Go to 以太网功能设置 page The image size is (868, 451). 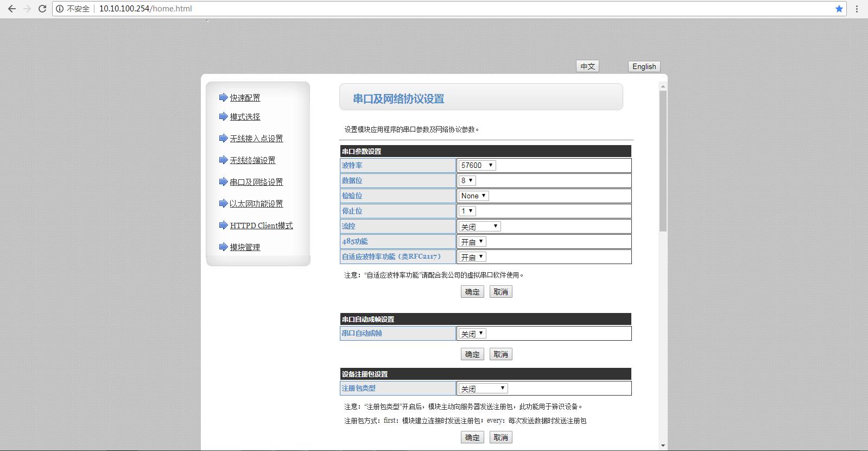(x=256, y=204)
